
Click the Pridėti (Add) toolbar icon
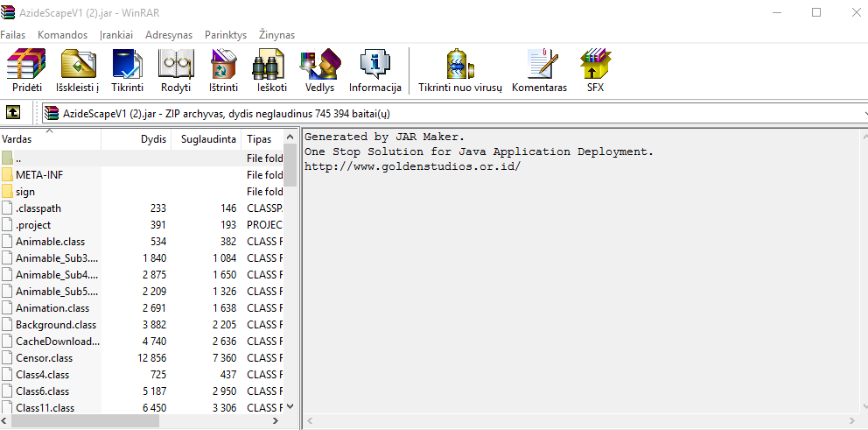(x=26, y=63)
